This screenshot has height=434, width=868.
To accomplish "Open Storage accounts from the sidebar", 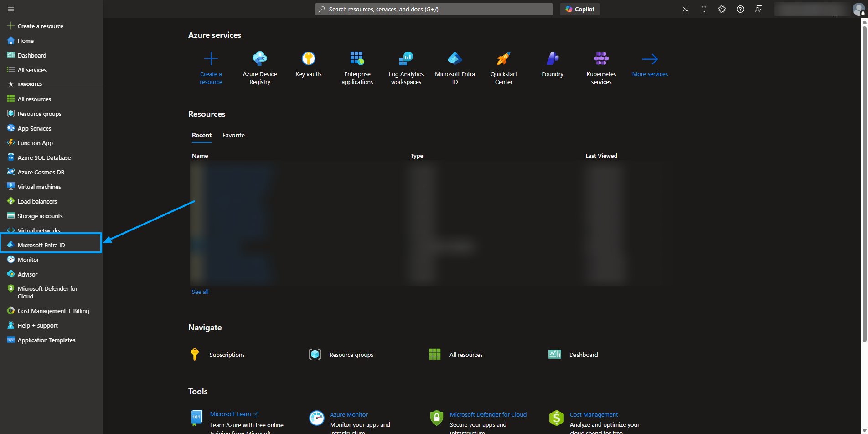I will click(x=40, y=215).
